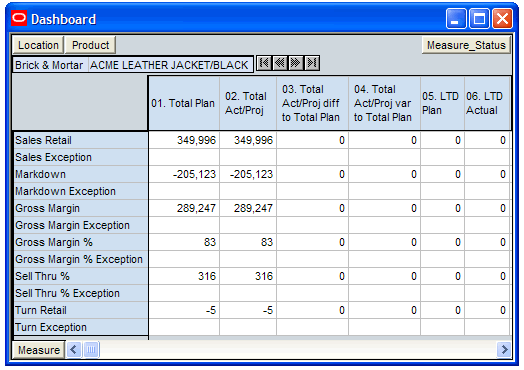This screenshot has width=524, height=370.
Task: Click Turn Retail Total Plan cell -5
Action: click(x=184, y=310)
